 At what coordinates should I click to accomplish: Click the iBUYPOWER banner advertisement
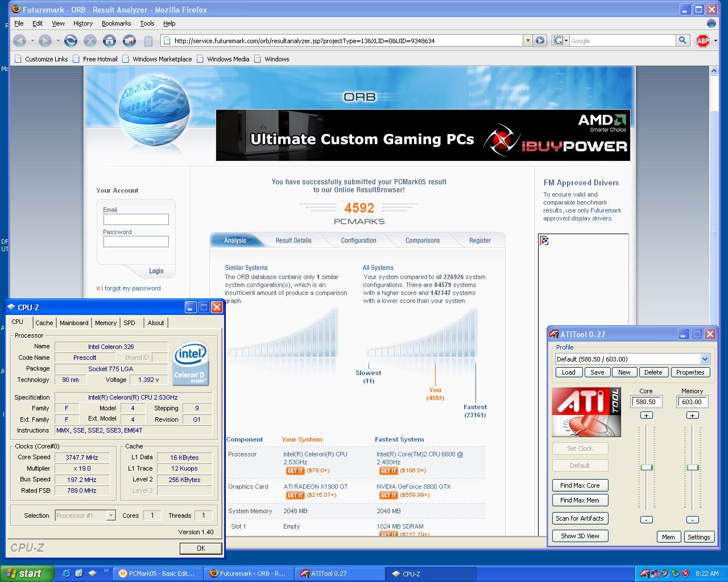pos(423,135)
